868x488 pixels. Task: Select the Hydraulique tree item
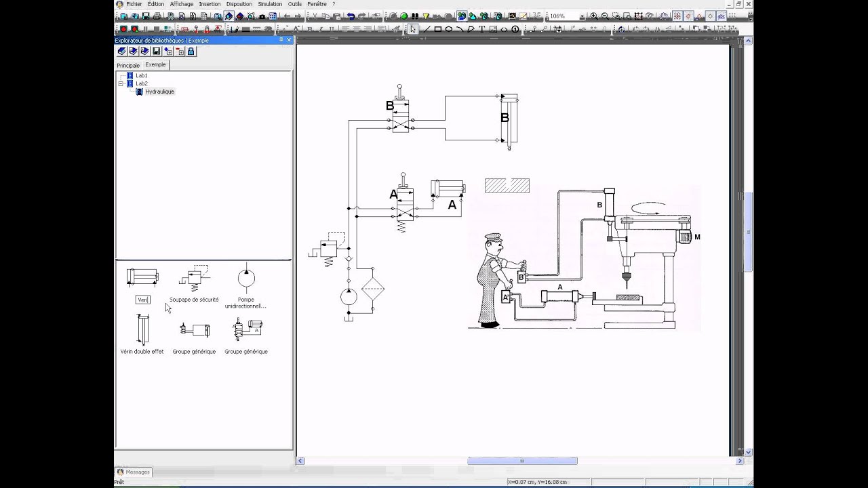click(x=159, y=91)
